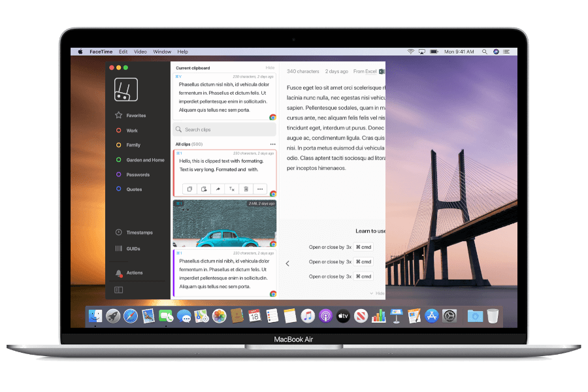Viewport: 588px width, 392px height.
Task: Open Music from the Dock
Action: (x=308, y=316)
